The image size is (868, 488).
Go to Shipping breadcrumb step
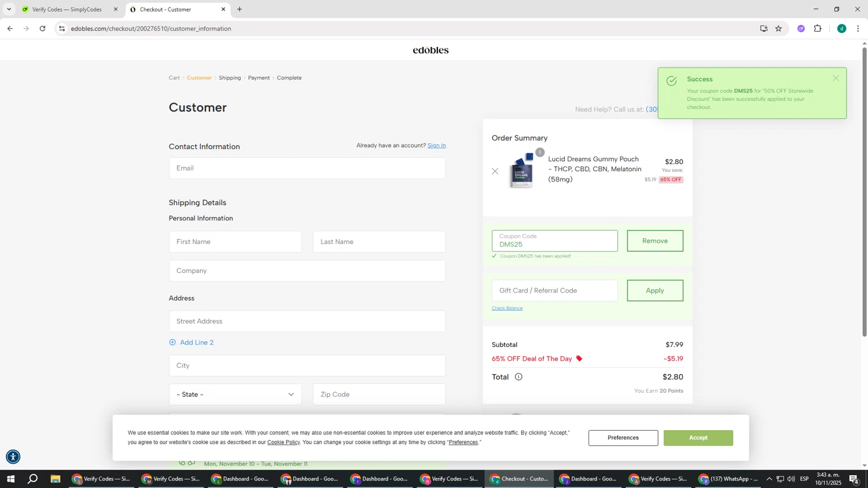pyautogui.click(x=230, y=77)
